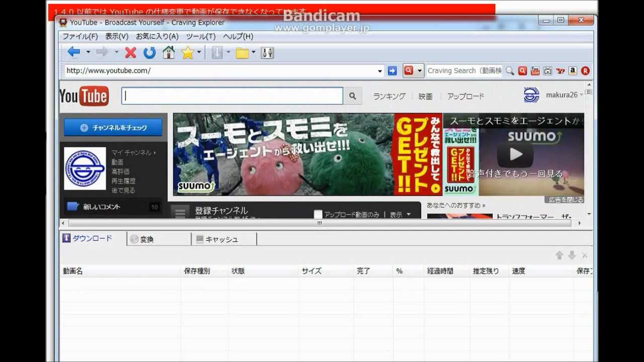Viewport: 644px width, 362px height.
Task: Click the yellow star favorites icon
Action: pos(187,52)
